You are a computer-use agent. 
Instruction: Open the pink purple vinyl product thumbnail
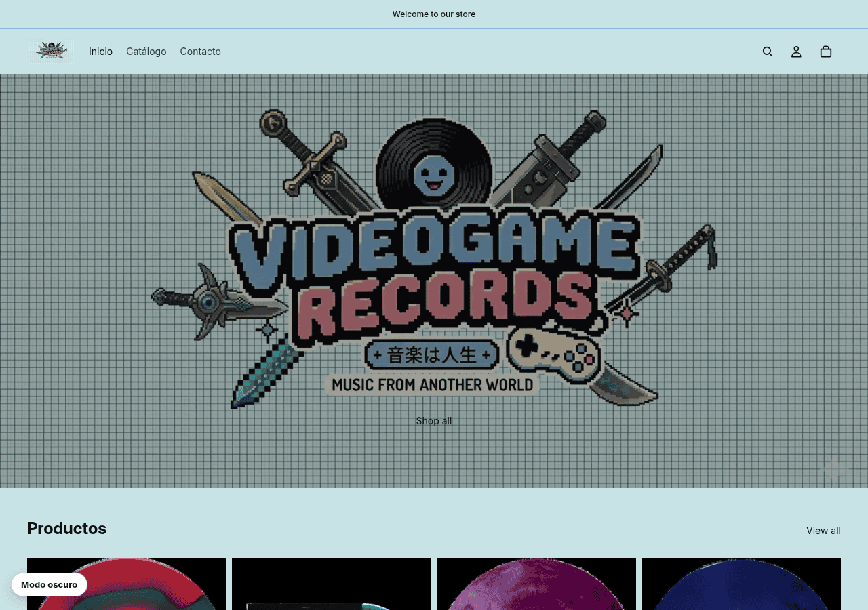click(536, 584)
